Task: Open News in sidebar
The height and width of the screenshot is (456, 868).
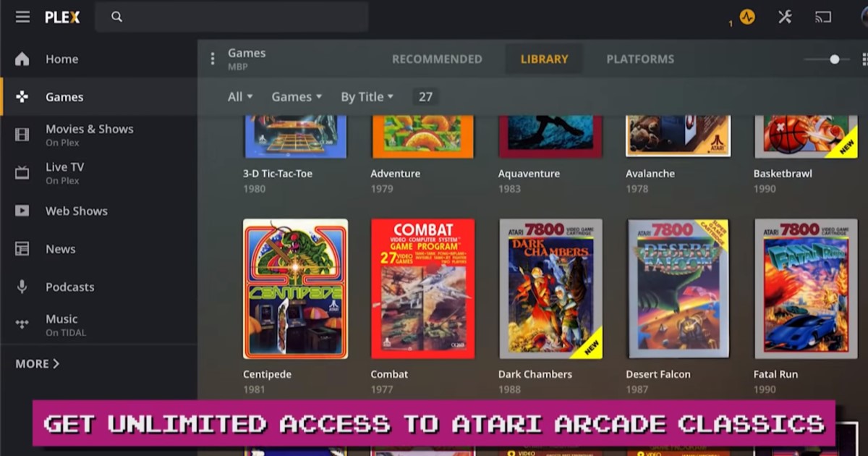Action: point(98,249)
